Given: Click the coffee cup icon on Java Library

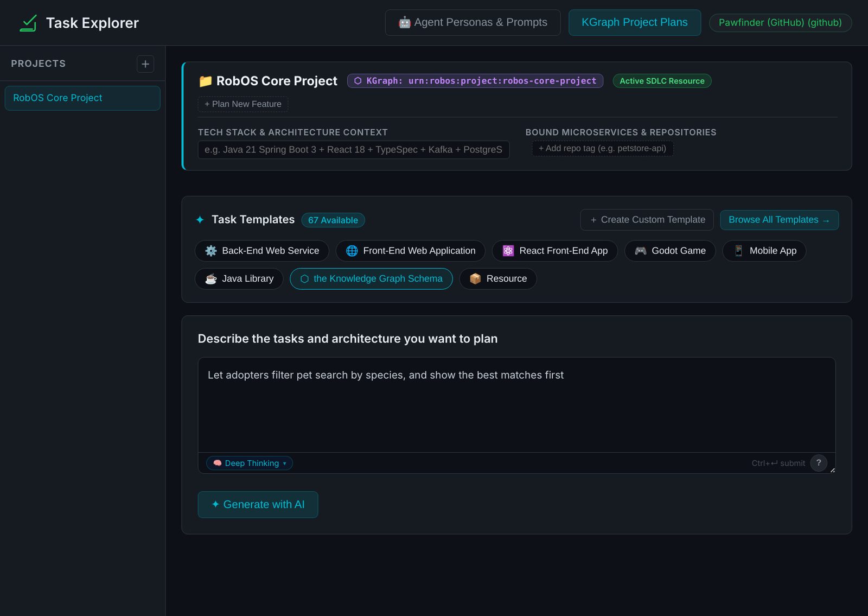Looking at the screenshot, I should pyautogui.click(x=211, y=279).
